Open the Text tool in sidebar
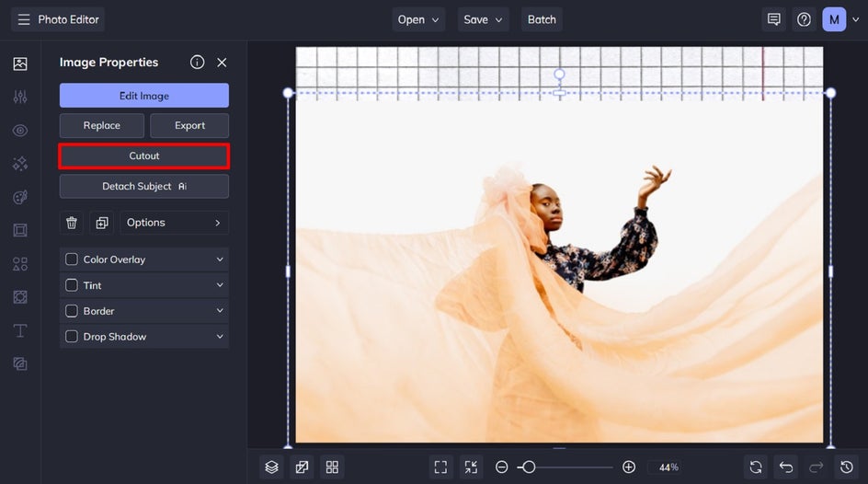868x484 pixels. coord(20,330)
